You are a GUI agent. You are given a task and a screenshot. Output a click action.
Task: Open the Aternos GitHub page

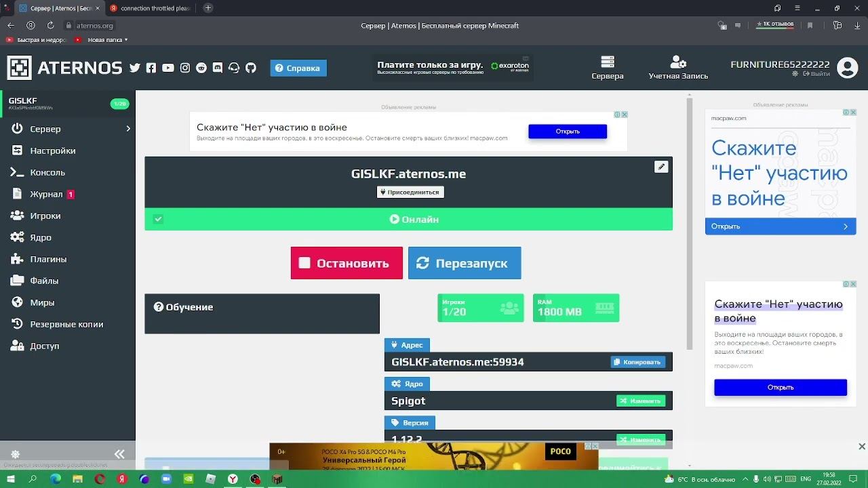pyautogui.click(x=251, y=68)
